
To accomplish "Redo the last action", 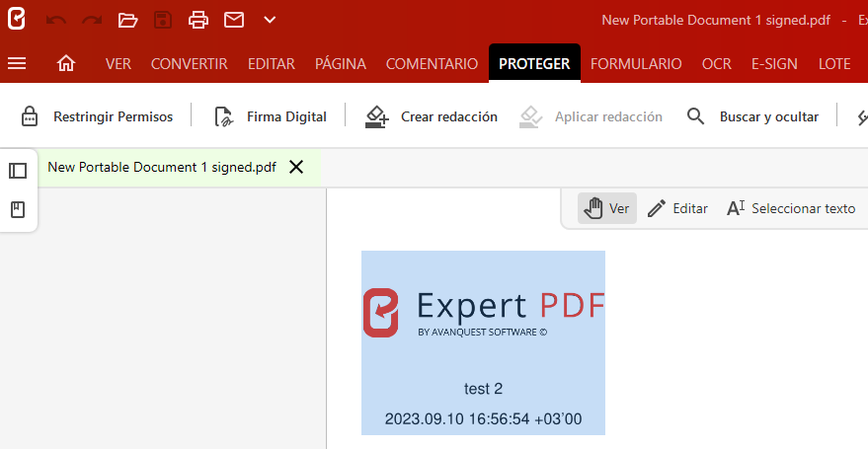I will coord(92,21).
